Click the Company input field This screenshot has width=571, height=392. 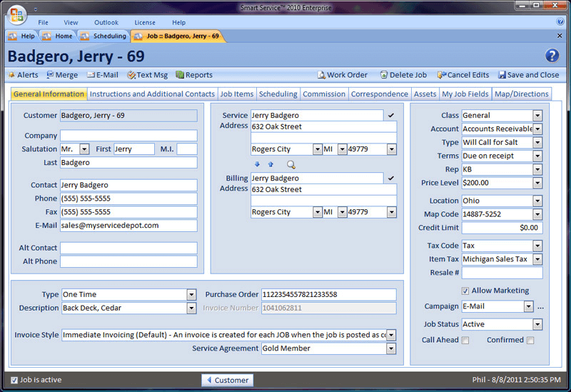[x=128, y=136]
